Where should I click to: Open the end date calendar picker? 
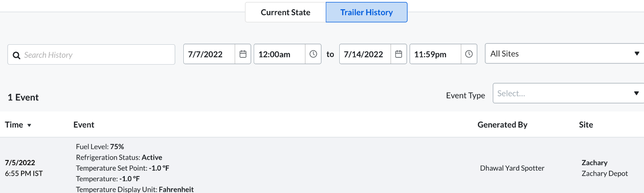(399, 54)
